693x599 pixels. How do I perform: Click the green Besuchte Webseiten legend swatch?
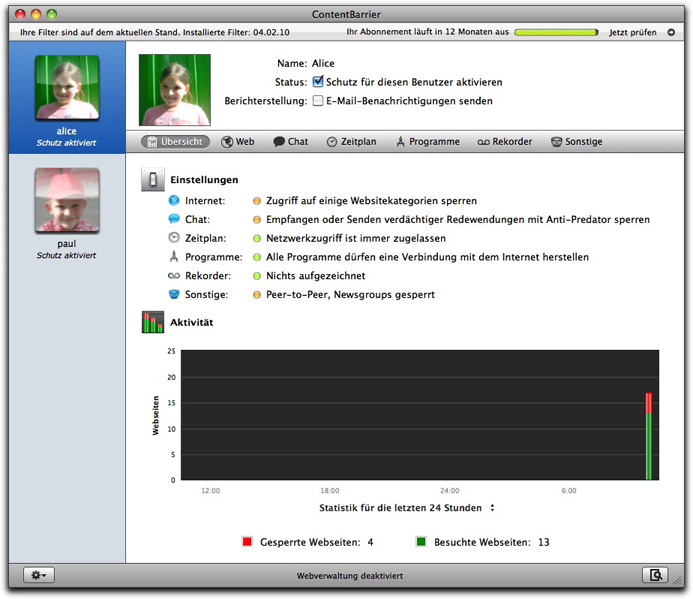pyautogui.click(x=421, y=542)
